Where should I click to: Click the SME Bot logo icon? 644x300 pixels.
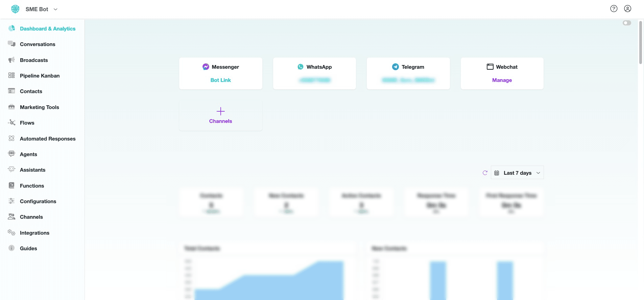pyautogui.click(x=16, y=9)
